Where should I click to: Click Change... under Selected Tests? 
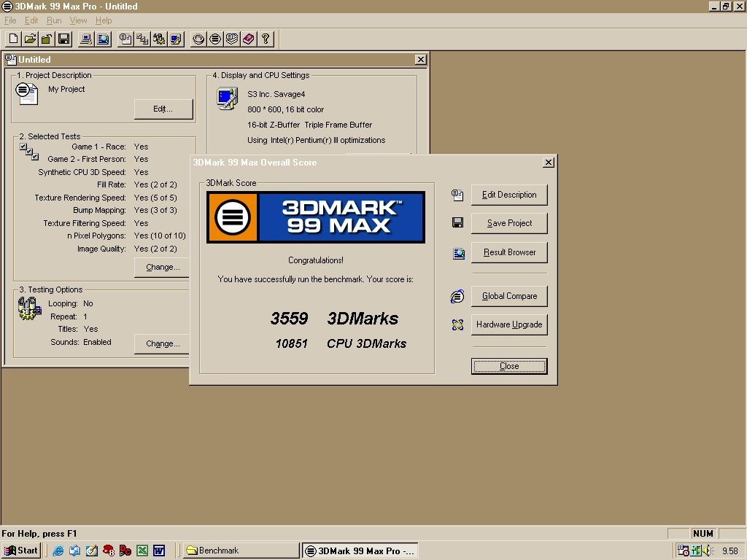click(162, 267)
